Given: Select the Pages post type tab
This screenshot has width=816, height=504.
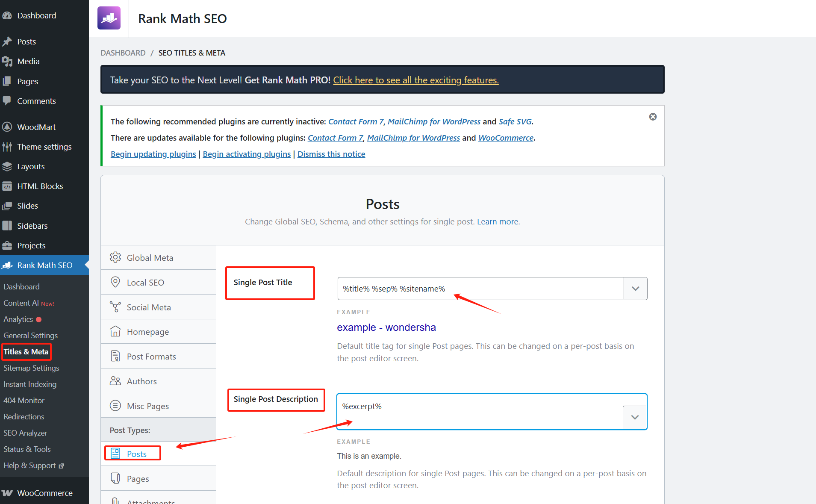Looking at the screenshot, I should click(x=138, y=478).
